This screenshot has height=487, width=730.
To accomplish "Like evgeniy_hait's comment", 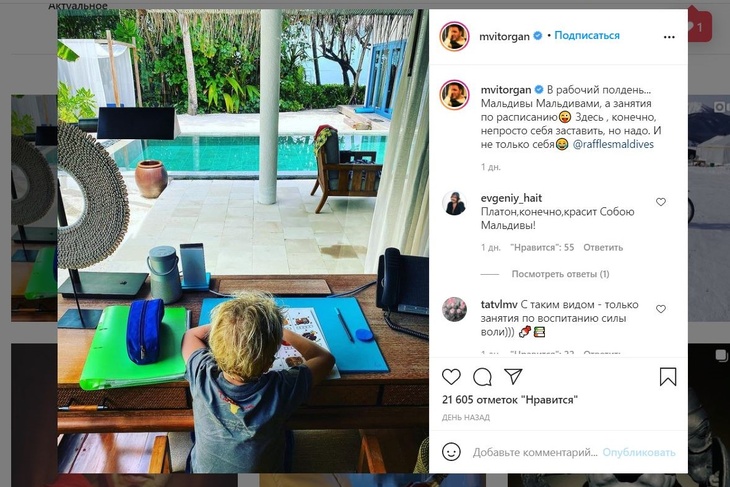I will point(661,202).
